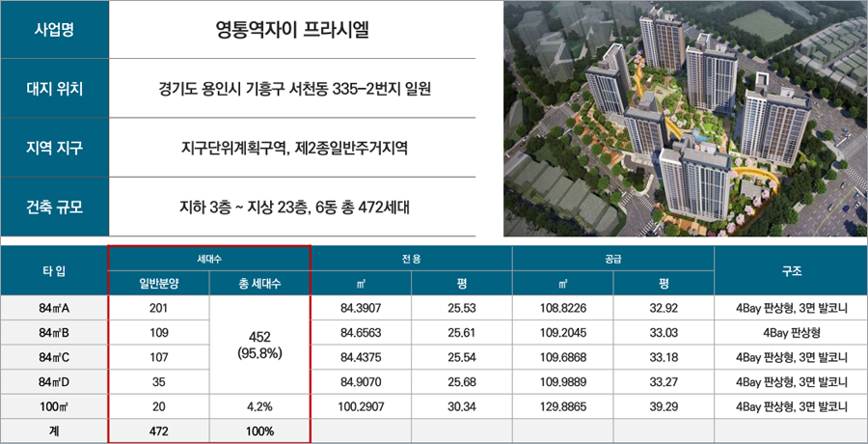Click the 201 units value for 84㎡A

159,308
